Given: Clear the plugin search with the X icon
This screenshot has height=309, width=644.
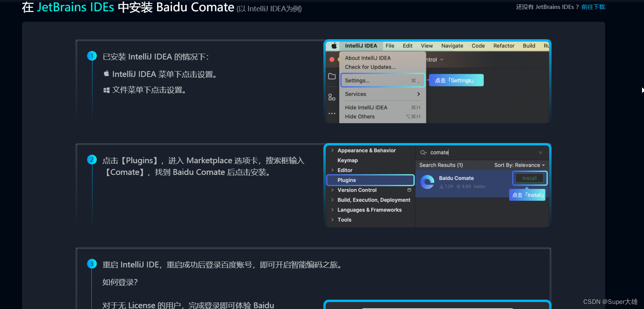Looking at the screenshot, I should [x=541, y=152].
